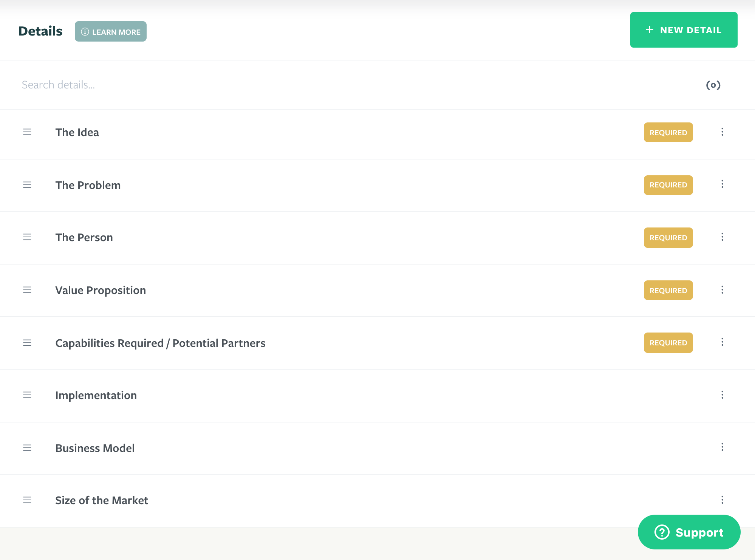Open the three-dot menu for The Person
Image resolution: width=755 pixels, height=560 pixels.
click(722, 237)
